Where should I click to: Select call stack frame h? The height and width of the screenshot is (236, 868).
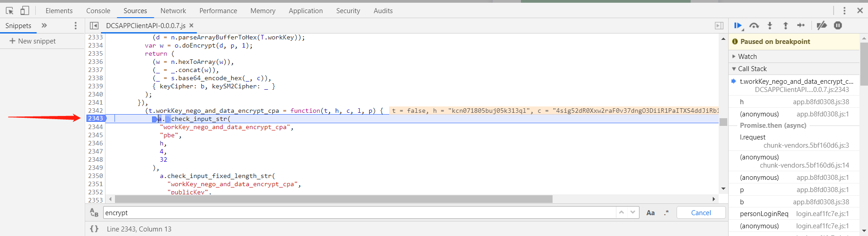coord(794,102)
